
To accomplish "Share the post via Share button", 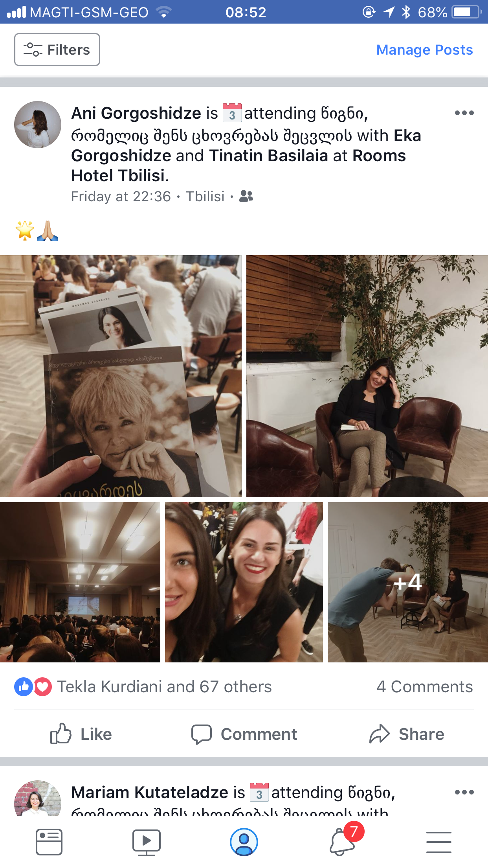I will pos(407,734).
